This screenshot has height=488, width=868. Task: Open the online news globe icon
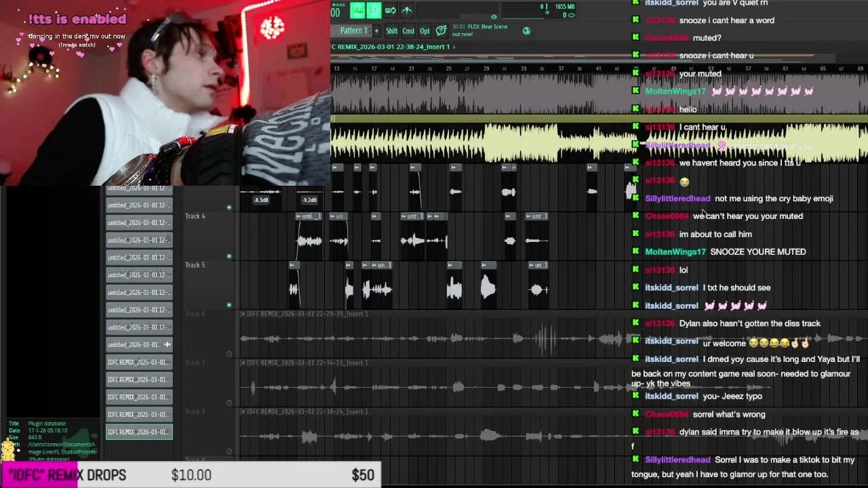(x=526, y=30)
